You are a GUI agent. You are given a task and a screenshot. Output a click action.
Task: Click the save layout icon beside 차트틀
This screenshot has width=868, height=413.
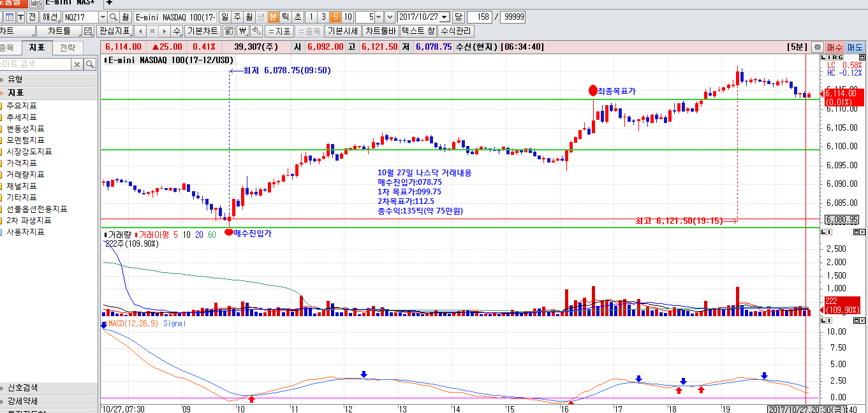tap(88, 31)
